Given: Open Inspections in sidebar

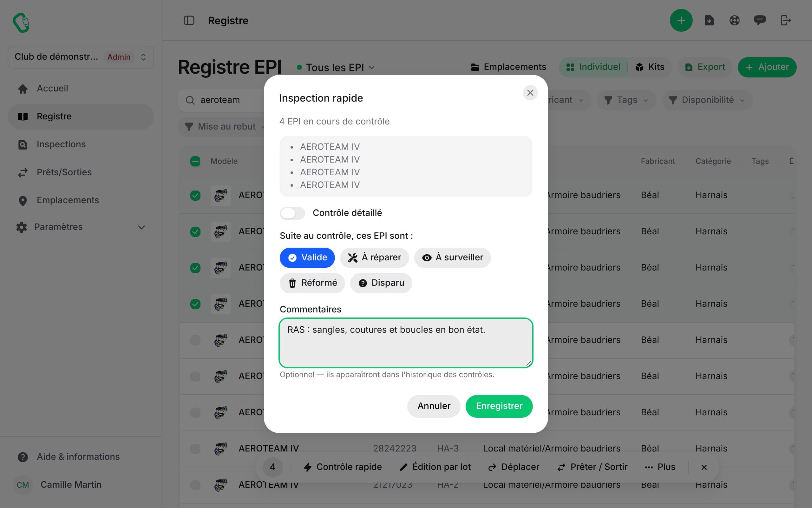Looking at the screenshot, I should coord(81,144).
